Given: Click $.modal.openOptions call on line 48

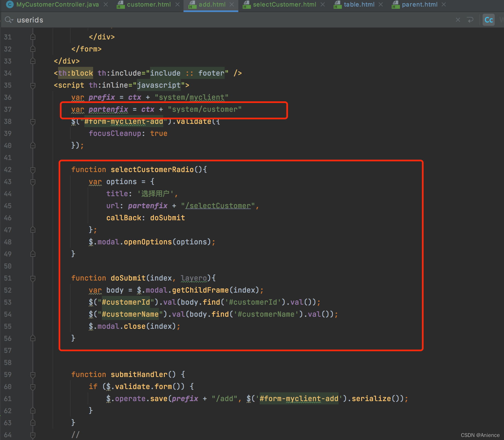Looking at the screenshot, I should click(x=152, y=242).
